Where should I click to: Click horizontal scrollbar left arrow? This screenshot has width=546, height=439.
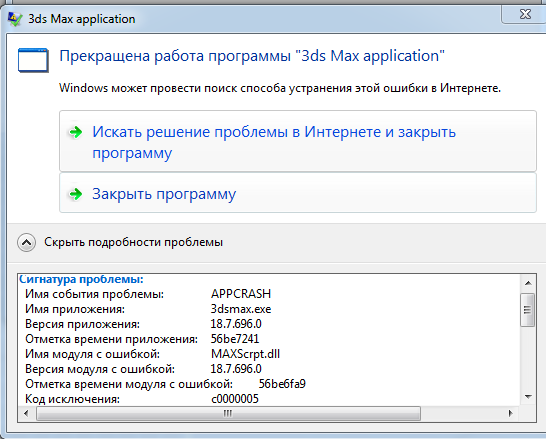(26, 413)
